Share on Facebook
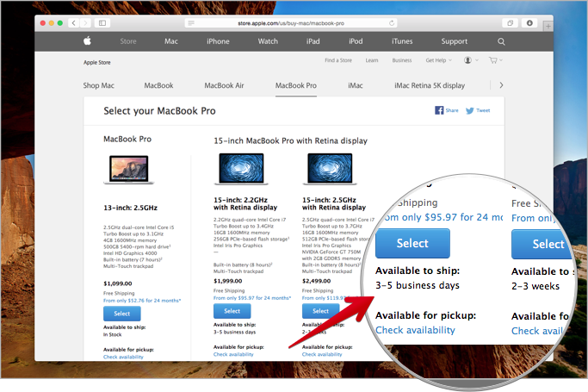This screenshot has height=392, width=588. (447, 110)
